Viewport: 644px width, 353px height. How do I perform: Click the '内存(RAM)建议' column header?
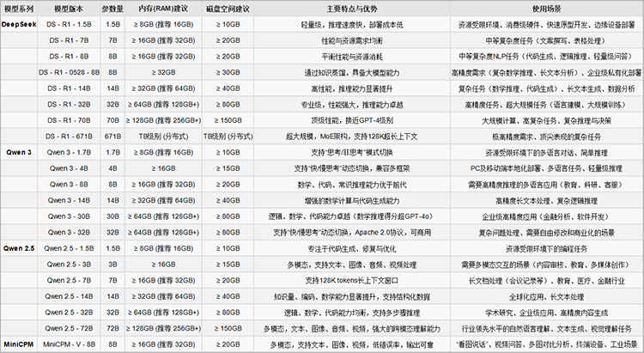(x=163, y=9)
